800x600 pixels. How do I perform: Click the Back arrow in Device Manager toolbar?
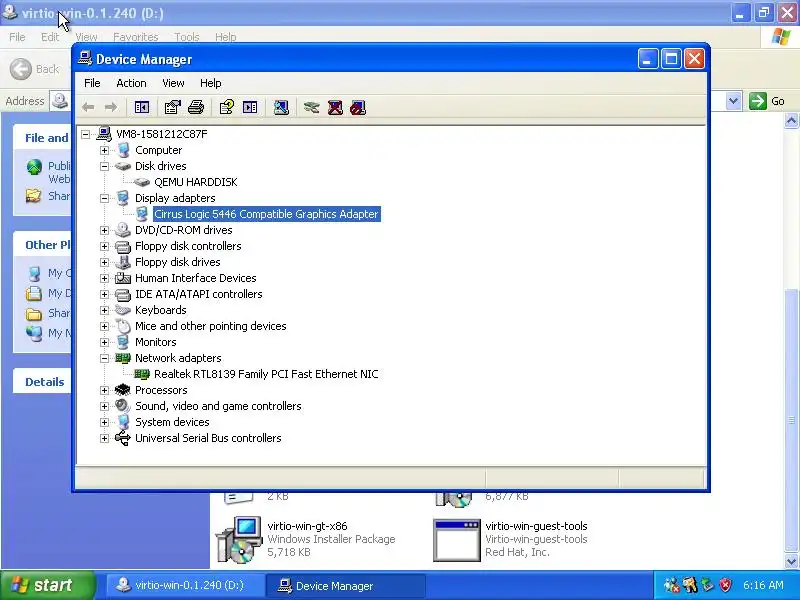(88, 107)
